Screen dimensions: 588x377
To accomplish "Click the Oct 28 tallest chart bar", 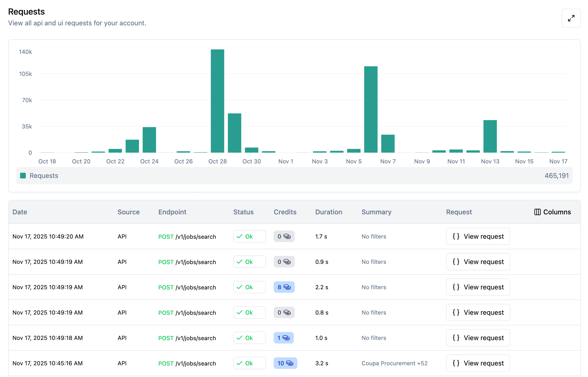I will pos(218,101).
